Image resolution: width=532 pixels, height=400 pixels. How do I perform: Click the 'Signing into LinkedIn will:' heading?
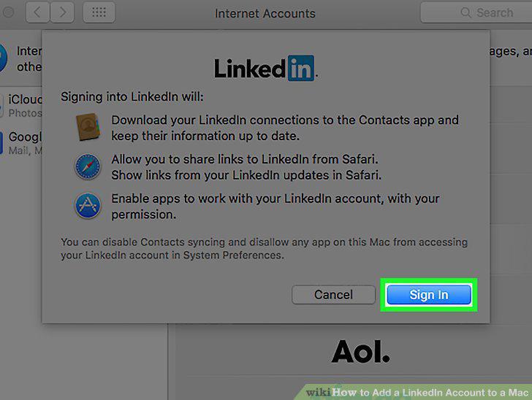[132, 96]
